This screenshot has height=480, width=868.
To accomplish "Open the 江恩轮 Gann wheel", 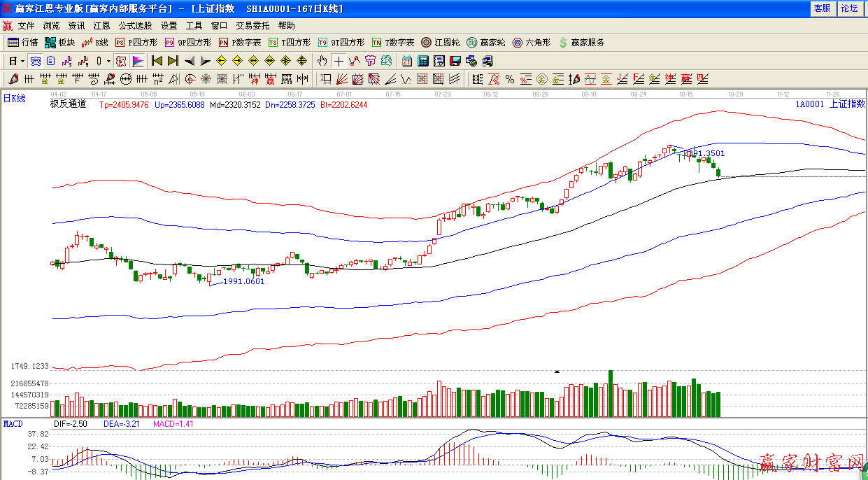I will 440,43.
